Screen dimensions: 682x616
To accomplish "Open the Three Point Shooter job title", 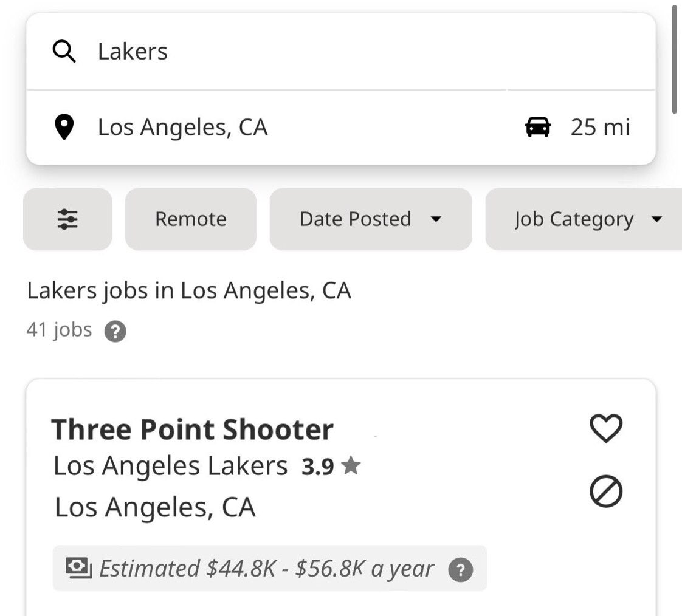I will (x=192, y=429).
